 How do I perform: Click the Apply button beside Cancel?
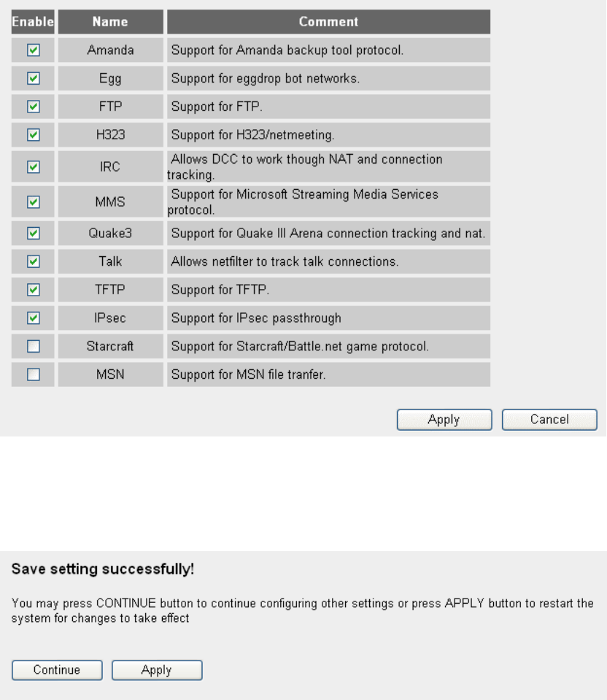[444, 420]
